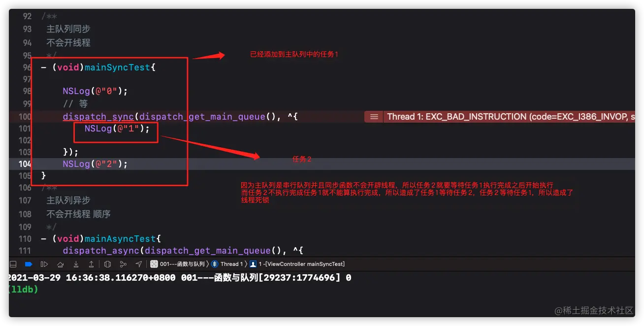644x326 pixels.
Task: Click the comment 主队列异步 on line 107
Action: point(68,200)
